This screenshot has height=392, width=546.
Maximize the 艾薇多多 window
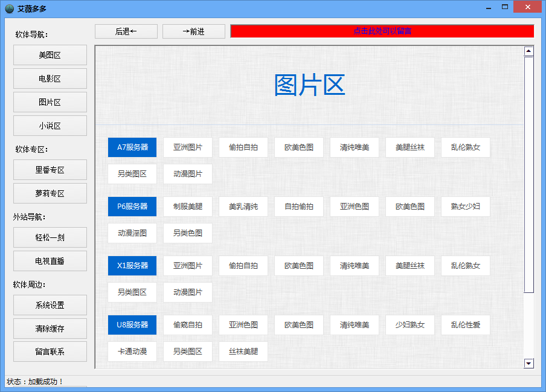pyautogui.click(x=504, y=7)
